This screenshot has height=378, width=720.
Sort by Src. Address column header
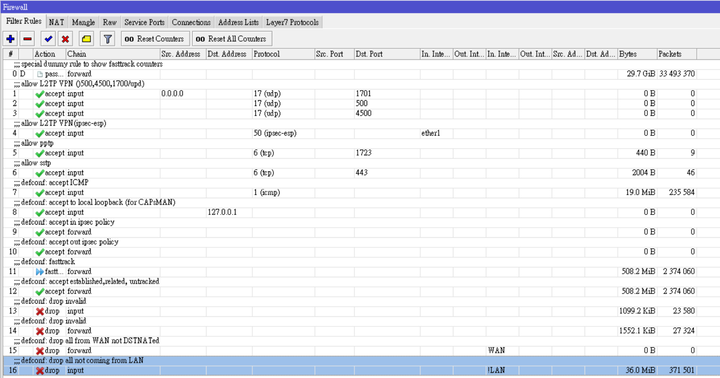(183, 54)
